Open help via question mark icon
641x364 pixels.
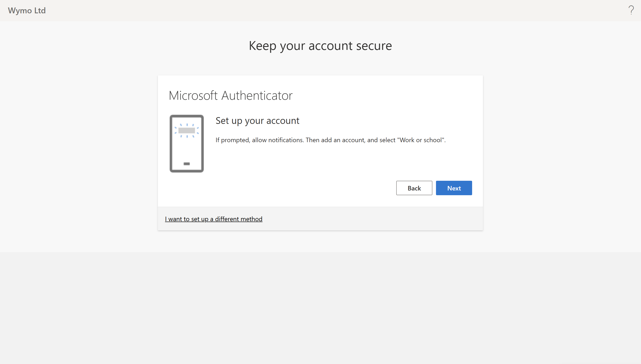tap(631, 10)
